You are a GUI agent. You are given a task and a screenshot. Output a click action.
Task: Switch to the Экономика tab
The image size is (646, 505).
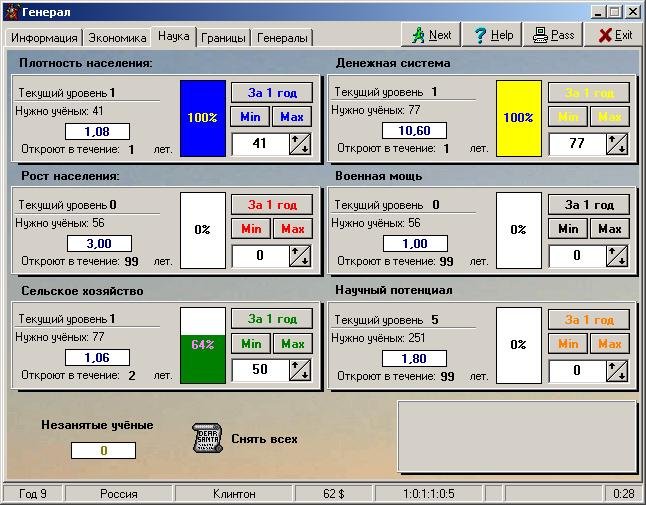(117, 38)
